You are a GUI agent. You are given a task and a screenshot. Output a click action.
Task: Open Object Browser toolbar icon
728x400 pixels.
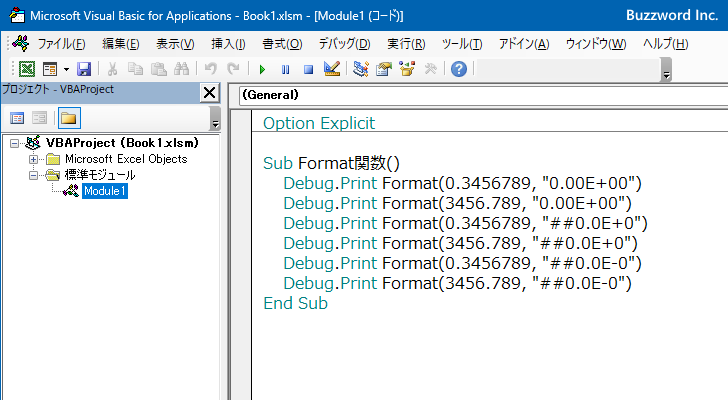[x=407, y=69]
